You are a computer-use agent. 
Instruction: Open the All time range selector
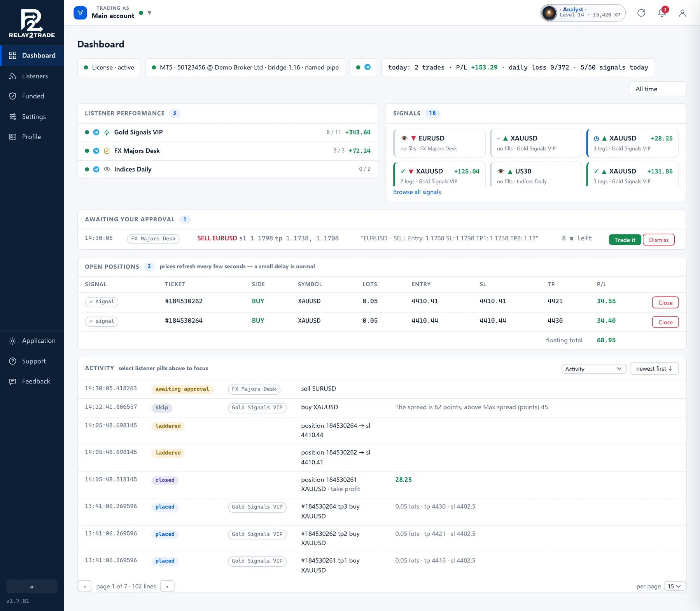pyautogui.click(x=658, y=89)
